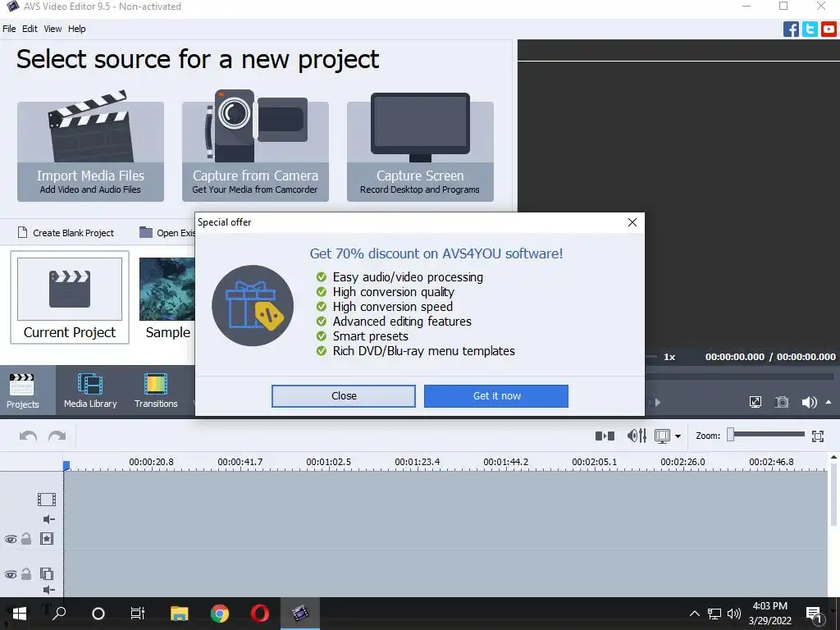Click the AVS Video Editor taskbar icon
This screenshot has width=840, height=630.
point(300,614)
